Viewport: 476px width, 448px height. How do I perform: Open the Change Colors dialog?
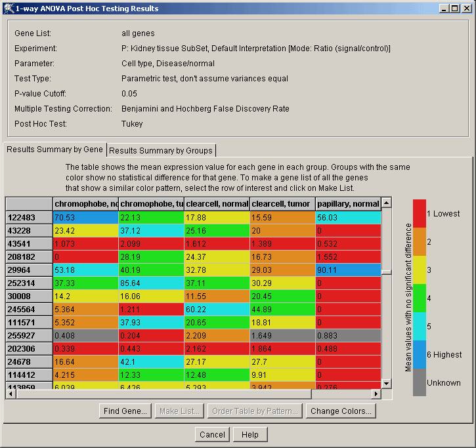click(x=341, y=411)
